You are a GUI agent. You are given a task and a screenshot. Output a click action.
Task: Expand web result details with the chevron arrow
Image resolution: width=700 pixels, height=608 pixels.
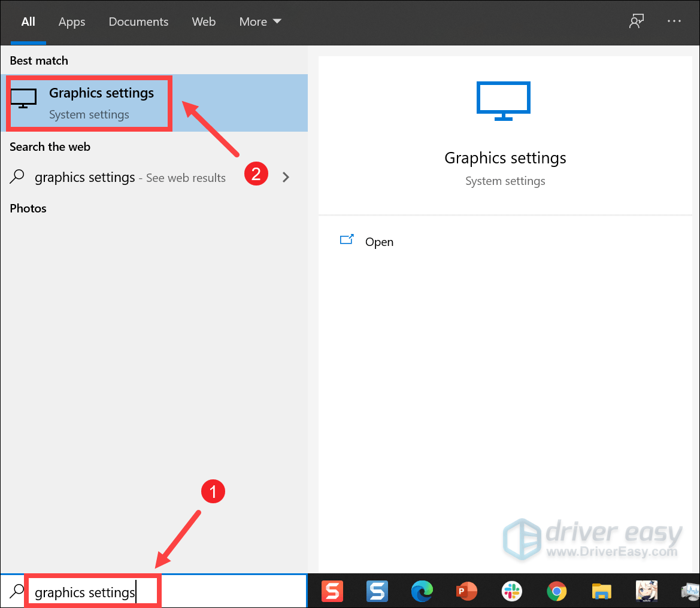point(286,177)
